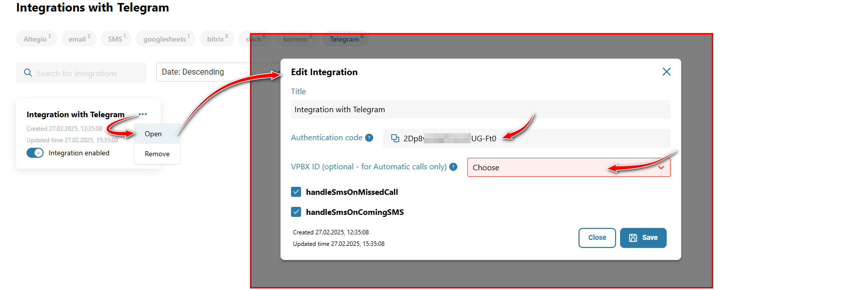Copy the authentication code icon
This screenshot has width=868, height=290.
point(395,138)
